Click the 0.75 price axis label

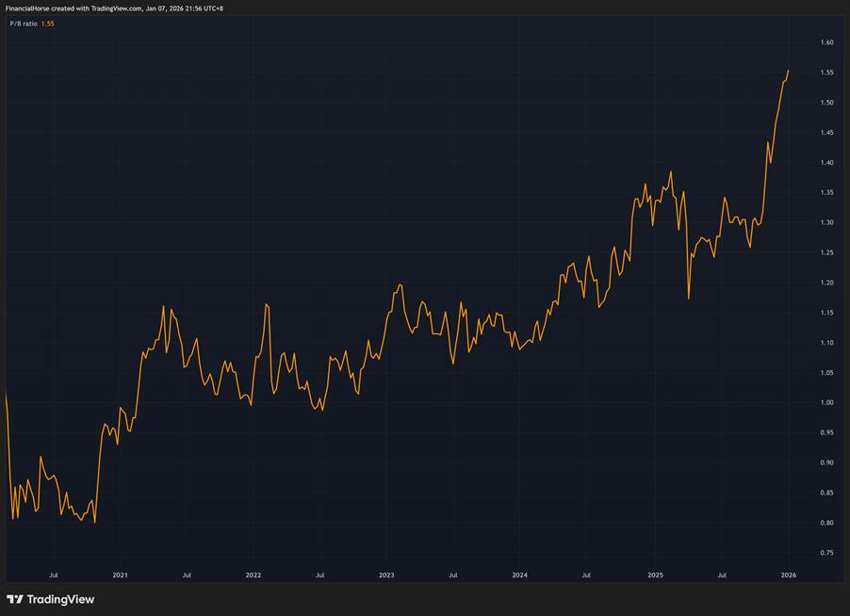[x=826, y=553]
